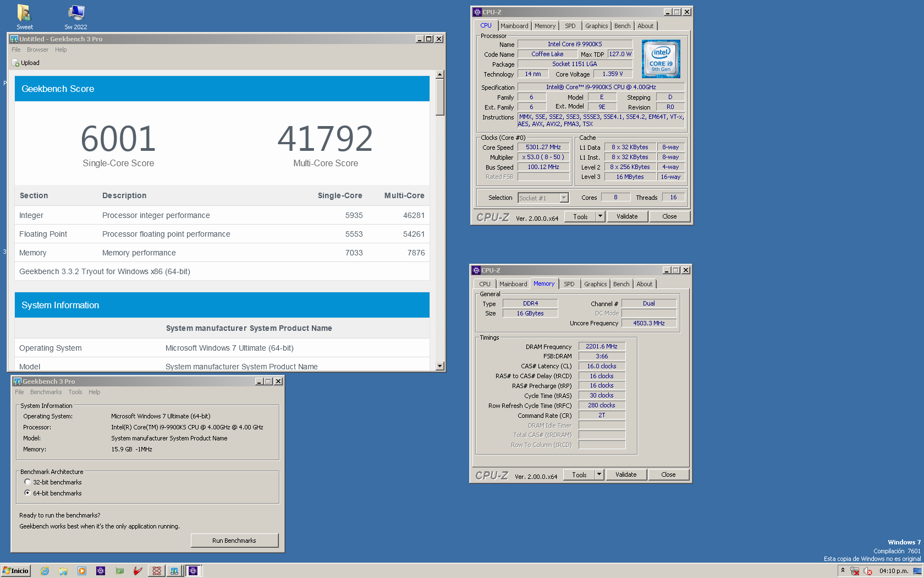Open Windows Explorer from the taskbar
924x578 pixels.
tap(63, 571)
